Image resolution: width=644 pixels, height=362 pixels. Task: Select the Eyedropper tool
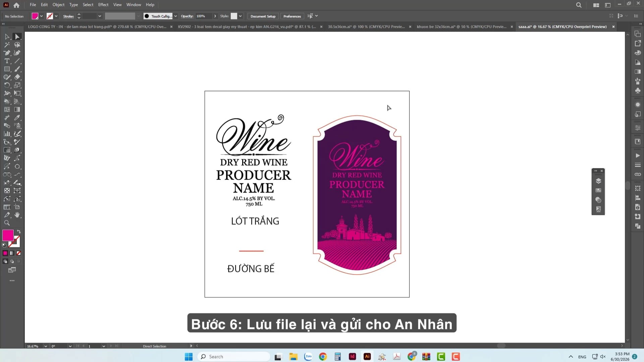click(x=17, y=118)
